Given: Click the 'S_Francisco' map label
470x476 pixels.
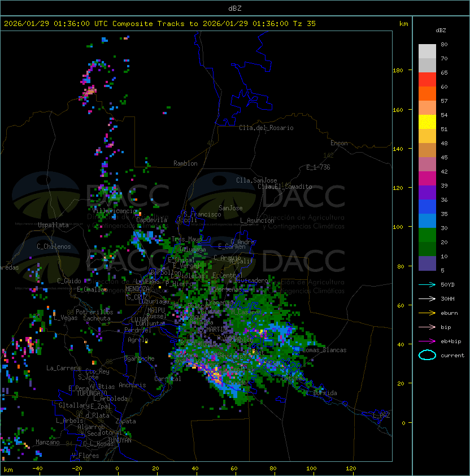Looking at the screenshot, I should (x=202, y=214).
